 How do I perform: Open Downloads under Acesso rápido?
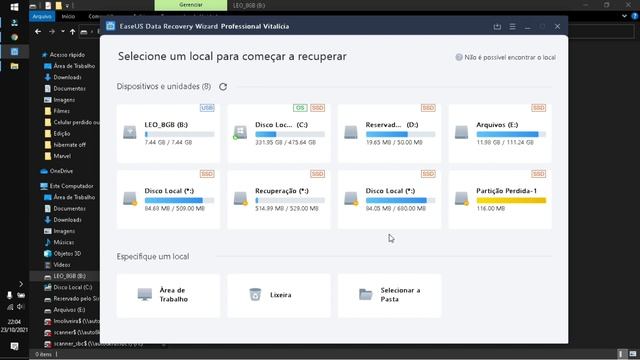[63, 77]
